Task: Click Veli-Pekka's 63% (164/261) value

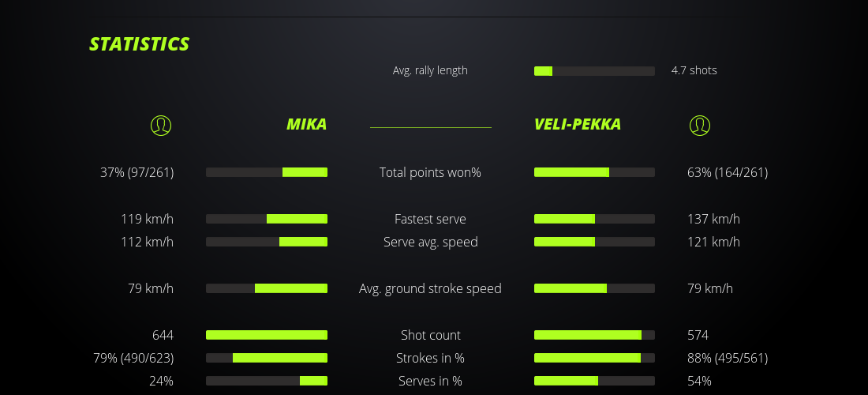Action: 727,172
